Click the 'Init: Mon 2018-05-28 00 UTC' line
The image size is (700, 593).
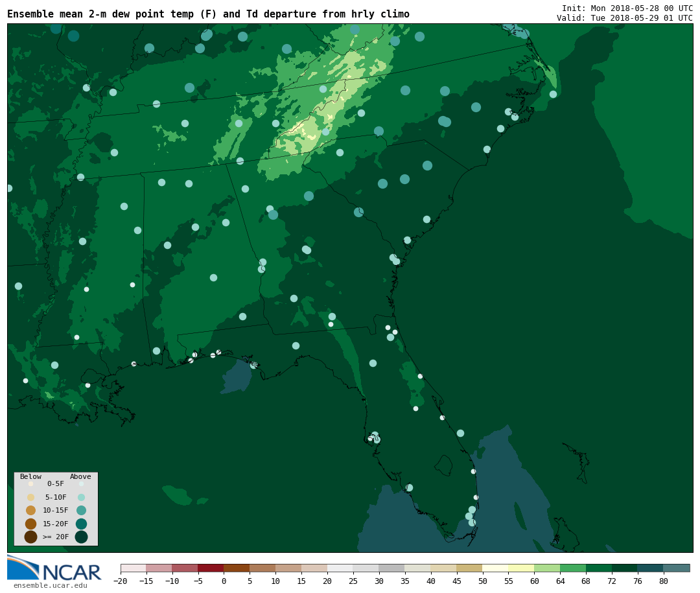point(627,8)
